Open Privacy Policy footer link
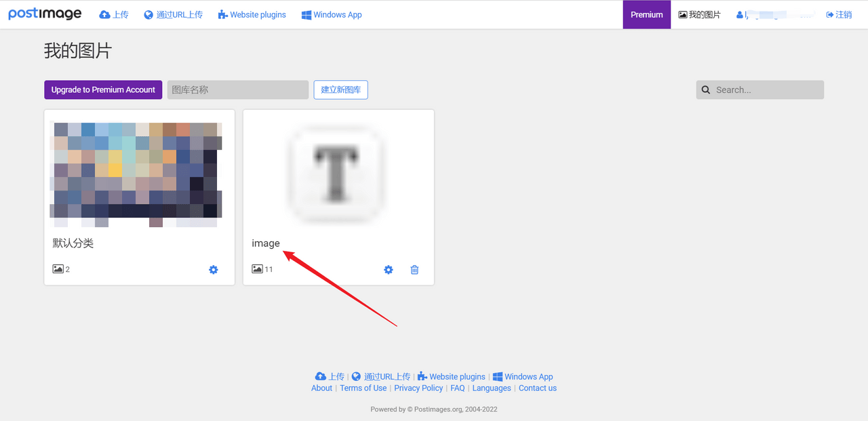This screenshot has height=421, width=868. 418,388
